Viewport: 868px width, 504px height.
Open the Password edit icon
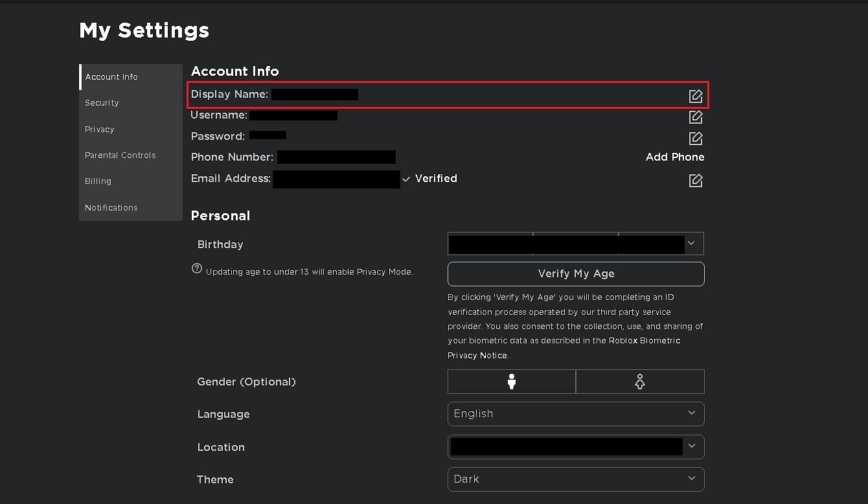pyautogui.click(x=695, y=139)
